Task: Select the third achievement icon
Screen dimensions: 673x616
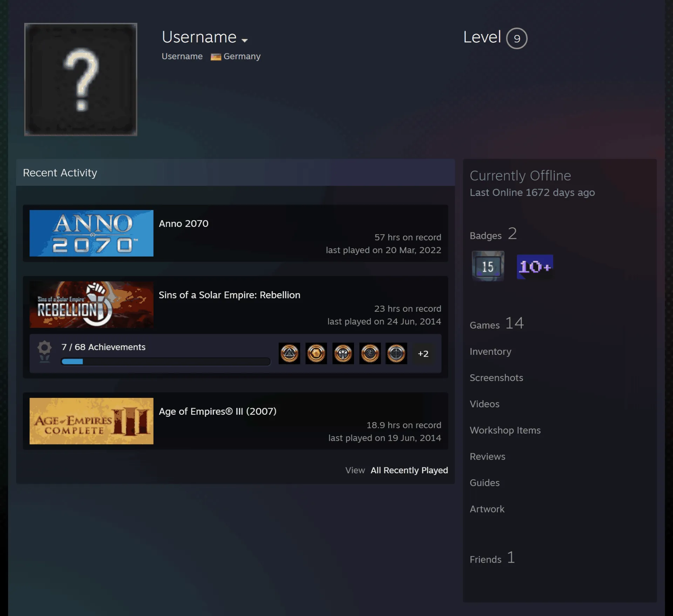Action: 343,353
